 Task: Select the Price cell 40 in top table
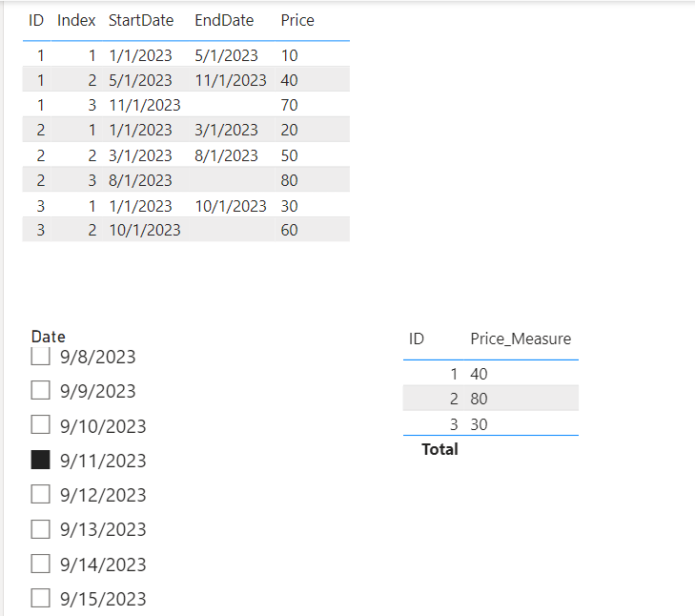pos(289,80)
